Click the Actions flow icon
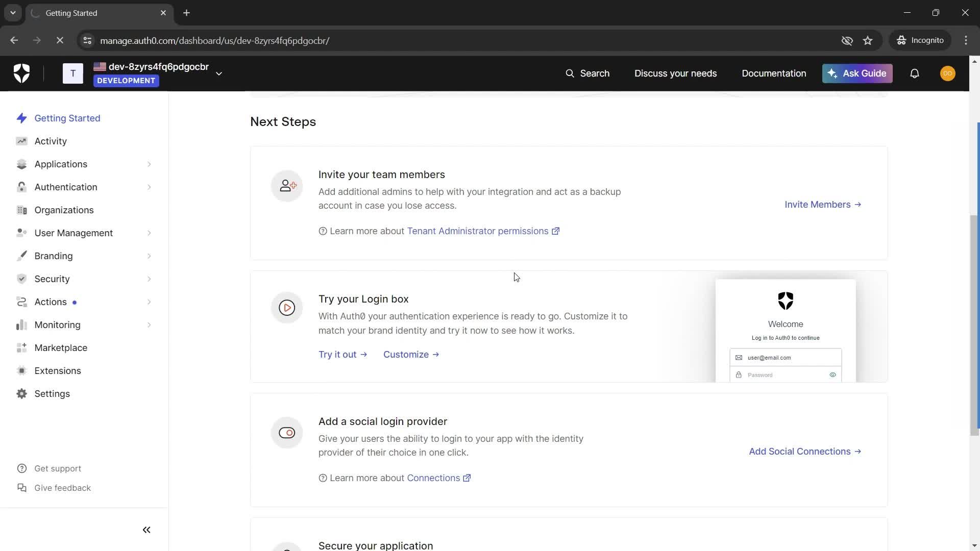Screen dimensions: 980x551 21,302
